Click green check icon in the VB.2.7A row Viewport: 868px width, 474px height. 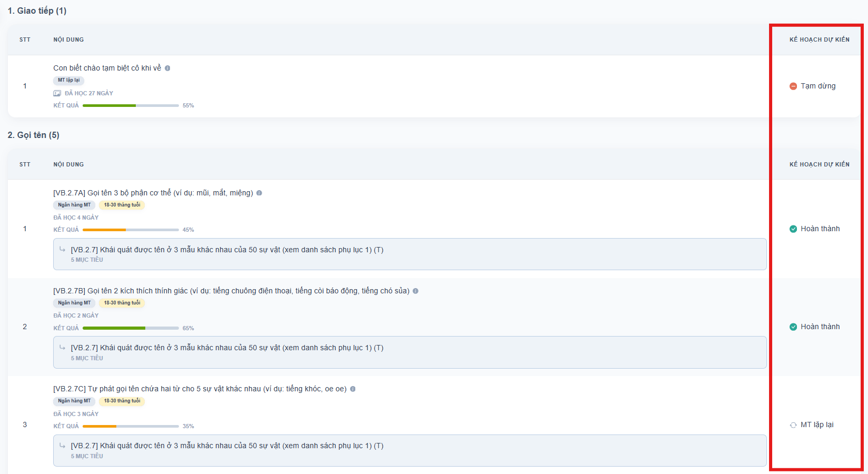click(793, 229)
